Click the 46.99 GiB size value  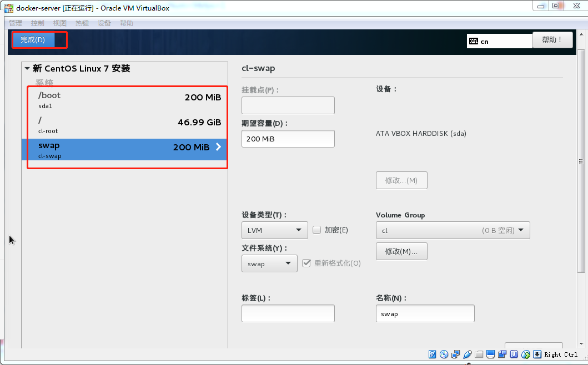point(199,123)
